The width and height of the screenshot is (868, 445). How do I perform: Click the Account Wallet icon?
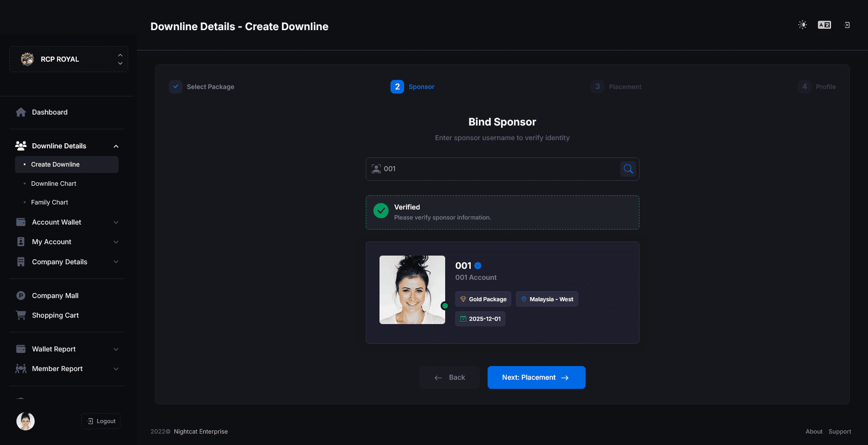point(21,222)
